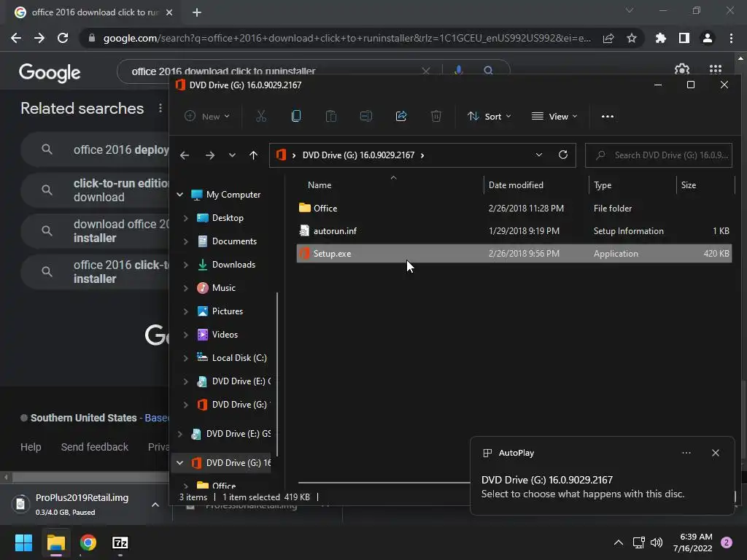The image size is (747, 560).
Task: Share this page icon in address bar
Action: tap(608, 38)
